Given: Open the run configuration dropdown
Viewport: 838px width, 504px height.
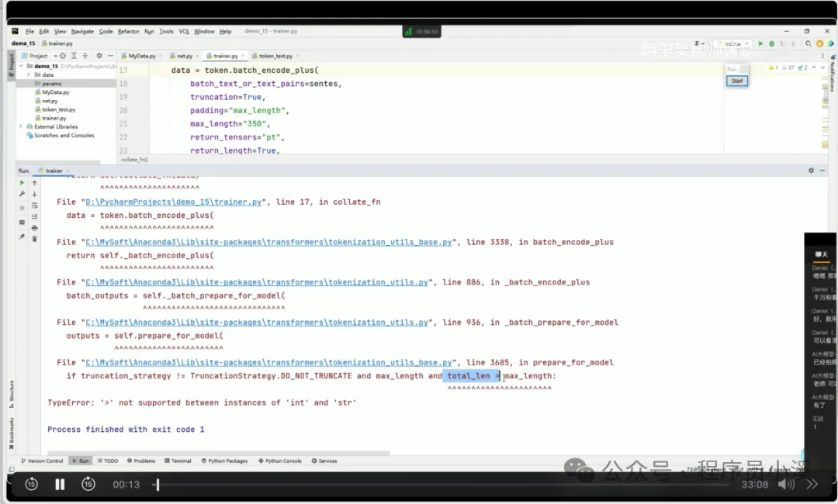Looking at the screenshot, I should click(x=734, y=43).
